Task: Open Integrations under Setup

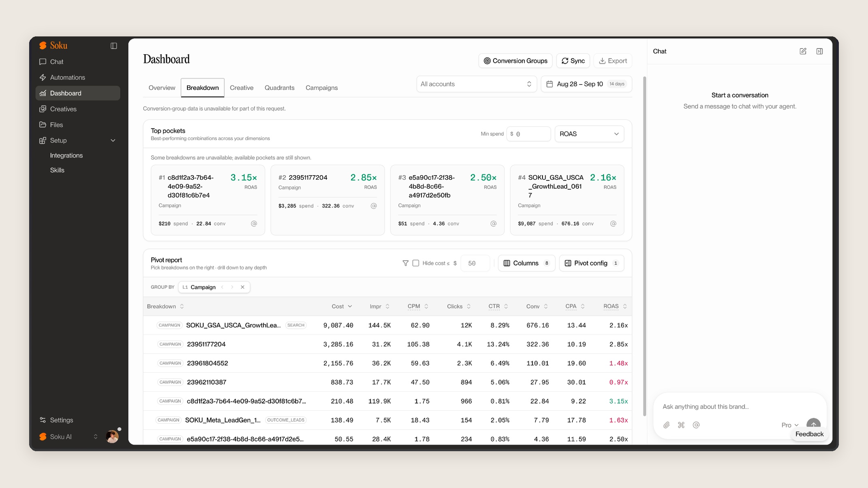Action: pos(66,155)
